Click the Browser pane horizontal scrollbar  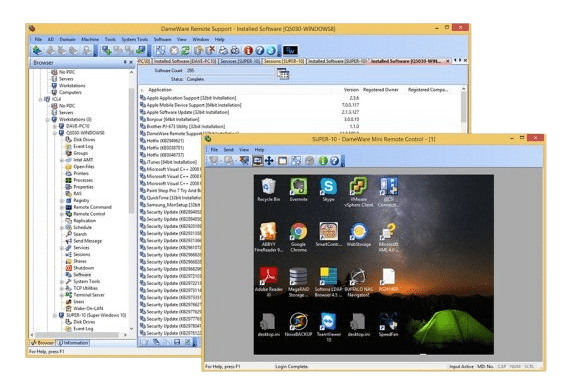(x=76, y=335)
